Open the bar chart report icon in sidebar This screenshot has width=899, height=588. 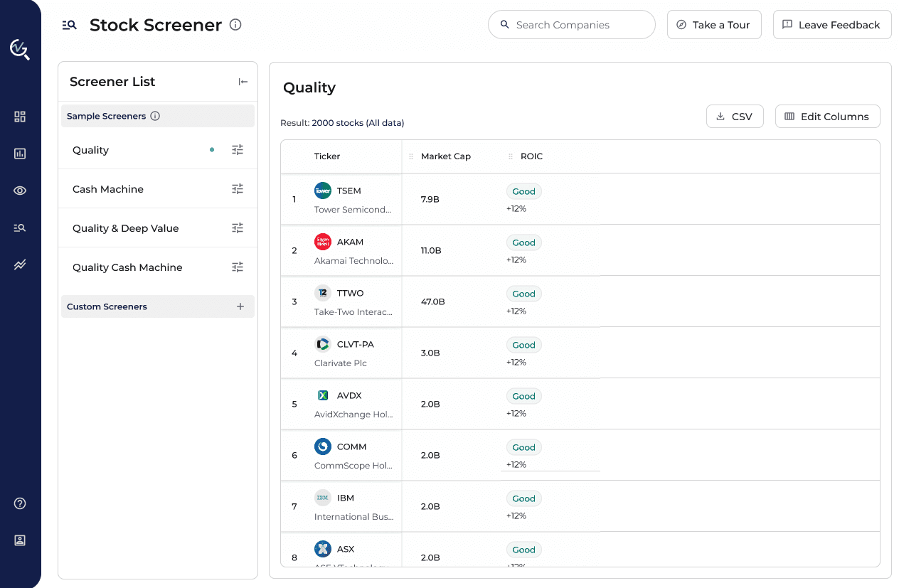coord(20,154)
